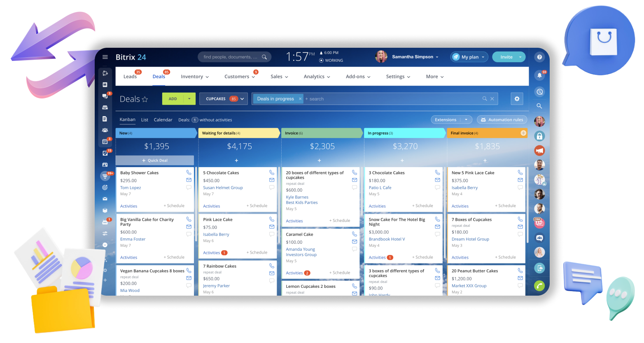Click the In progress stage header

coord(405,133)
